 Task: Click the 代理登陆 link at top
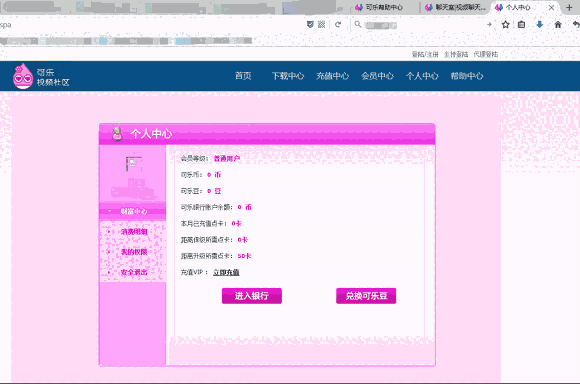(486, 54)
